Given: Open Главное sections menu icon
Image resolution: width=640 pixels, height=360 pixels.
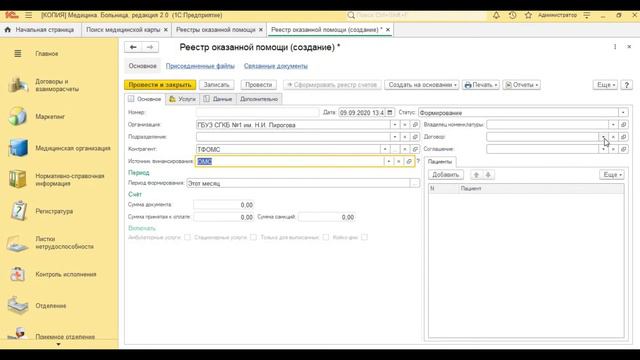Looking at the screenshot, I should [18, 53].
